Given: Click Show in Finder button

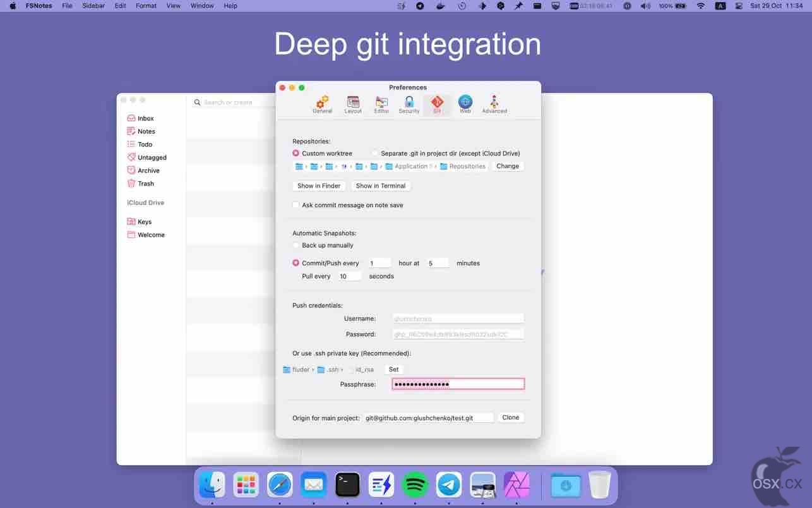Looking at the screenshot, I should (319, 186).
